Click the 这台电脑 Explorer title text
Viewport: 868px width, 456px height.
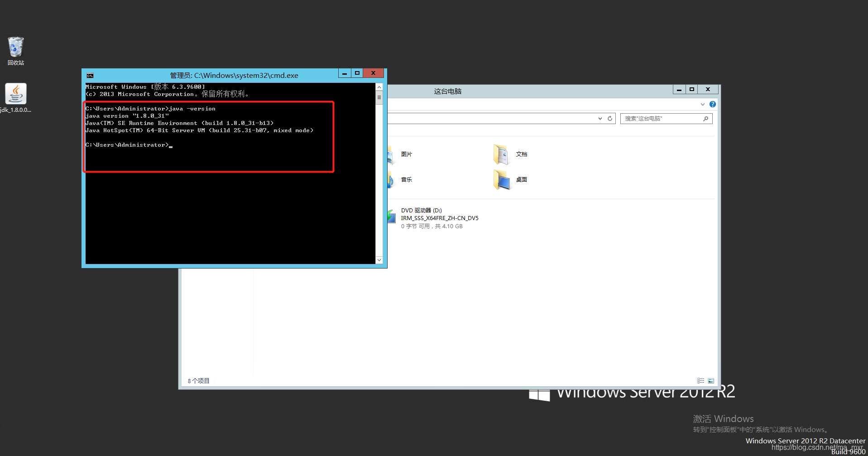coord(448,91)
